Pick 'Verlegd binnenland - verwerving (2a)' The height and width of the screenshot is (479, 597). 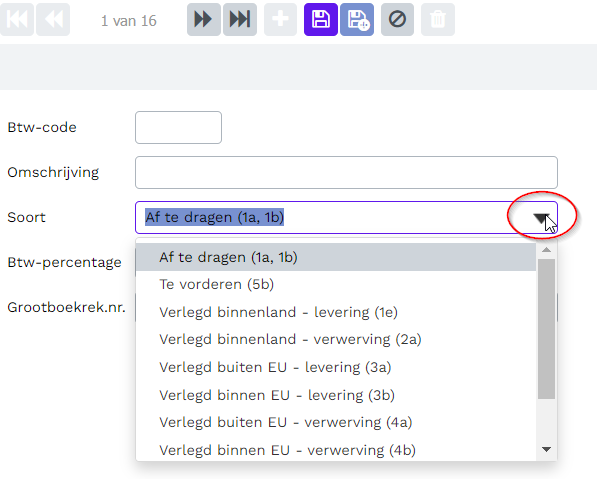click(336, 339)
